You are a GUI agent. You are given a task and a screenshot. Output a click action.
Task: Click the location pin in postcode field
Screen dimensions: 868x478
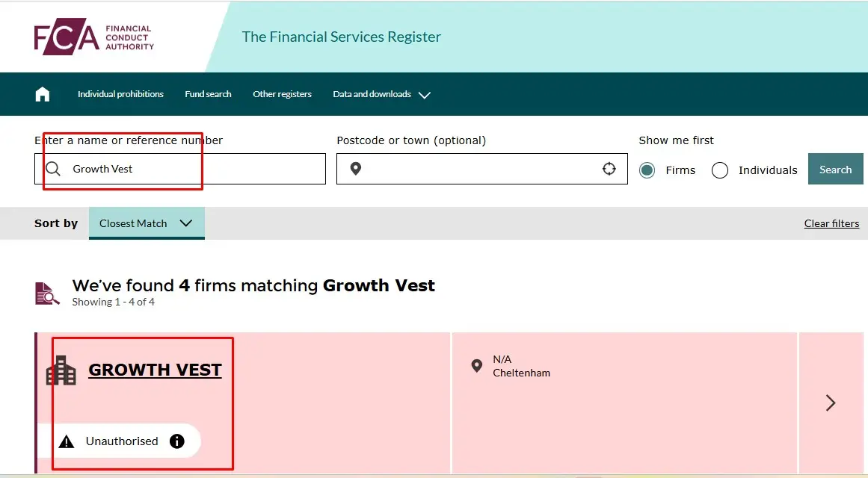(355, 169)
